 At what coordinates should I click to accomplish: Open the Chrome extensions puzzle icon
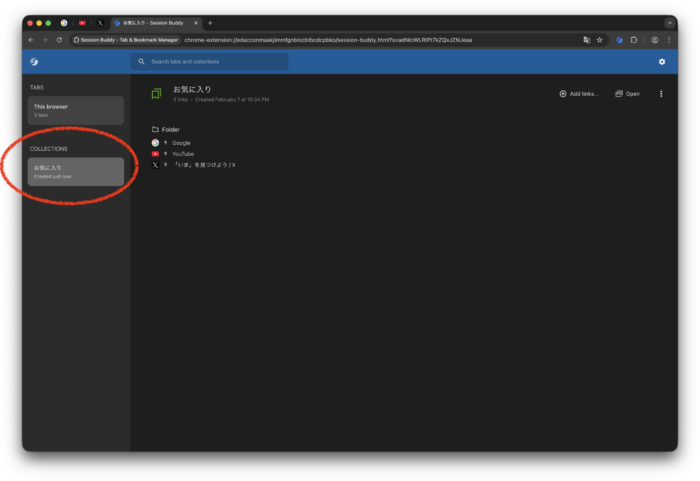click(x=634, y=40)
